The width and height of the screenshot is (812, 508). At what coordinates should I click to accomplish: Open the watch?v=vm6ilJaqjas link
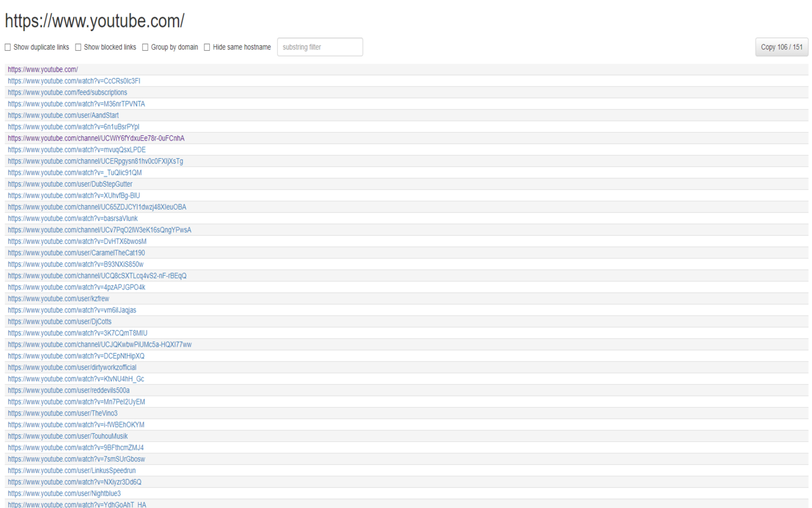(72, 310)
